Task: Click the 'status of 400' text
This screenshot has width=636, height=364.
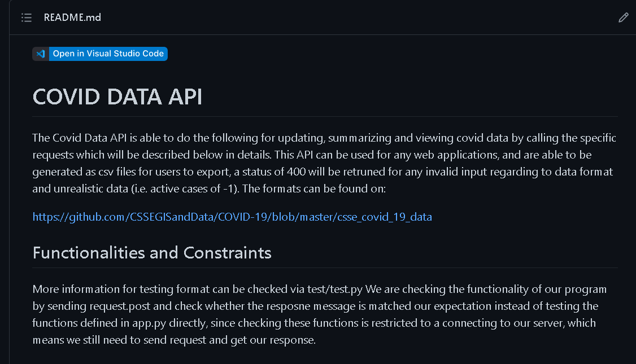Action: point(274,172)
